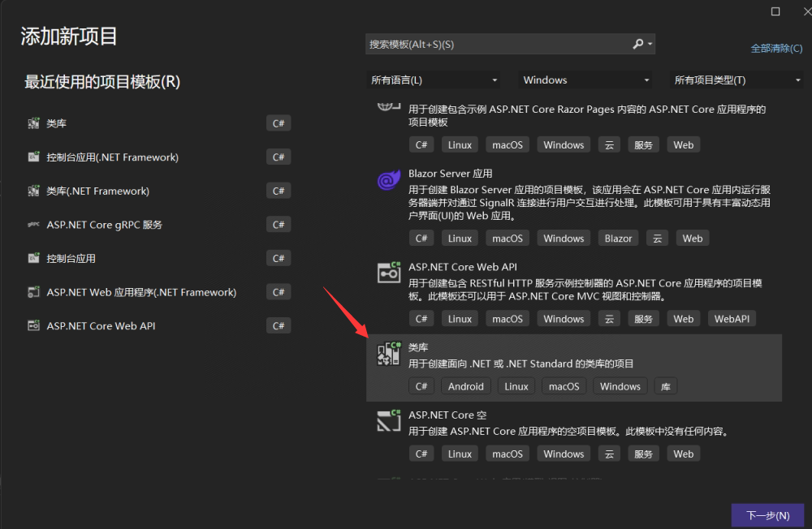The width and height of the screenshot is (812, 529).
Task: Click the macOS tag under Blazor Server 应用
Action: point(508,238)
